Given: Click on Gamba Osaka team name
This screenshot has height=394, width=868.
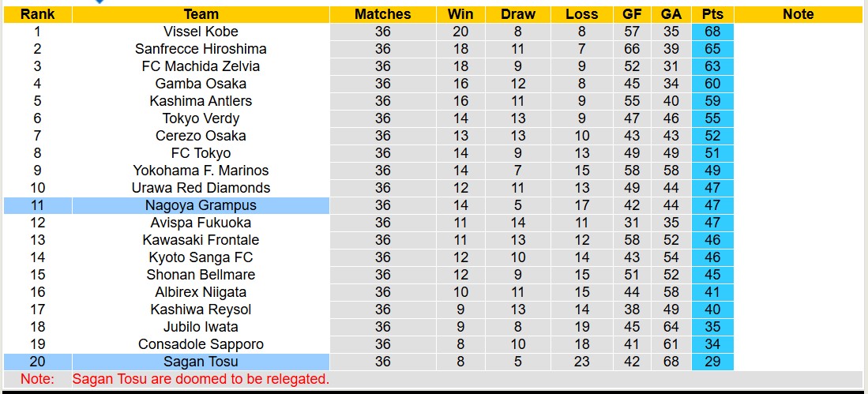Looking at the screenshot, I should tap(201, 84).
